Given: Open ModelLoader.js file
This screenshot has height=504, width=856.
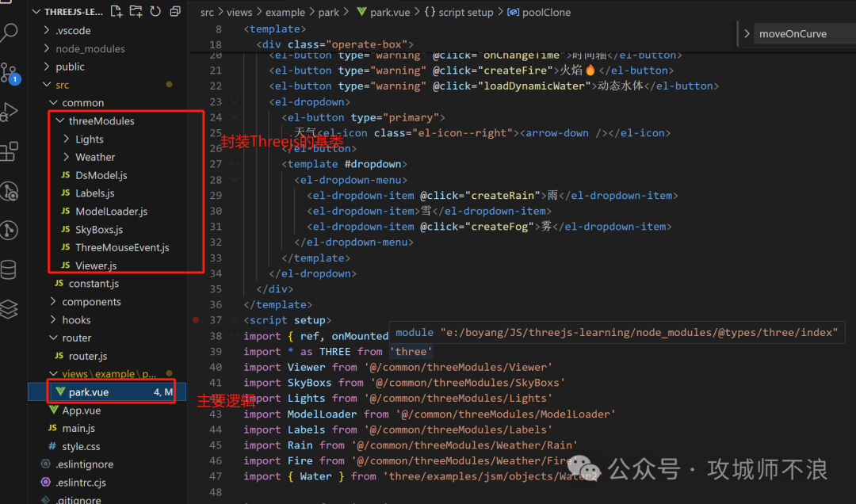Looking at the screenshot, I should click(112, 212).
